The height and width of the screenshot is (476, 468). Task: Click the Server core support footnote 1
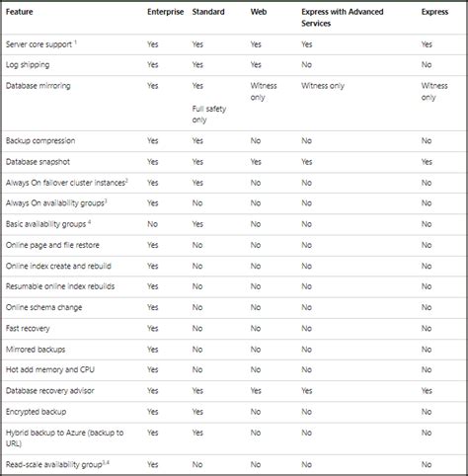pyautogui.click(x=76, y=41)
